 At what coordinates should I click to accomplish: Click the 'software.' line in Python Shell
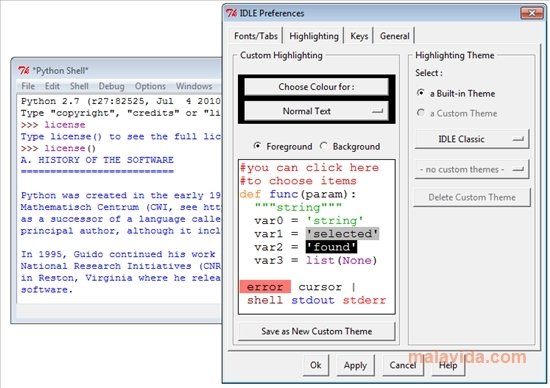coord(47,290)
